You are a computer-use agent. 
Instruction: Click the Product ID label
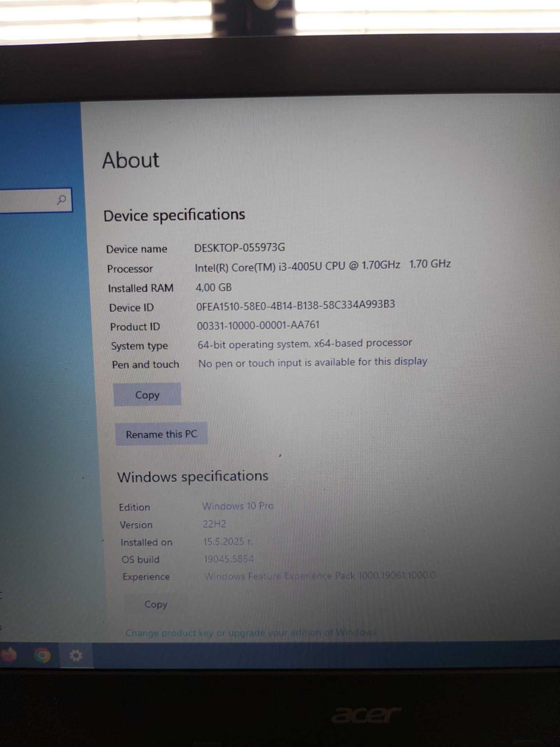pos(135,326)
